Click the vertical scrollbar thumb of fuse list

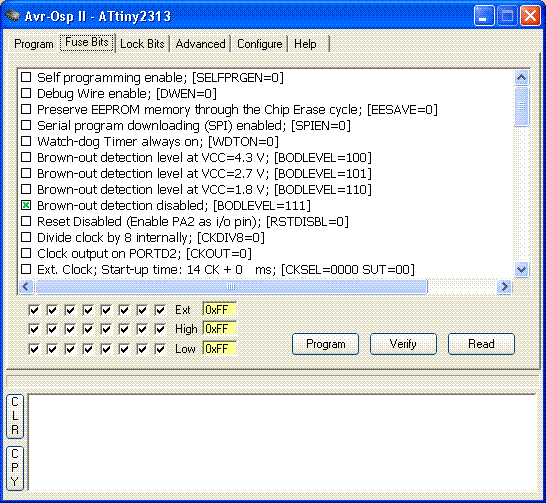[521, 107]
